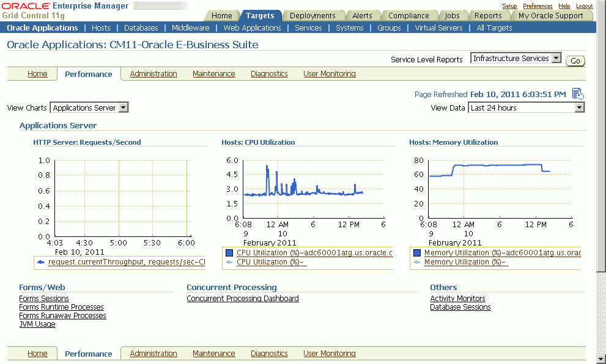The width and height of the screenshot is (606, 364).
Task: Select the Groups subtab
Action: 389,28
